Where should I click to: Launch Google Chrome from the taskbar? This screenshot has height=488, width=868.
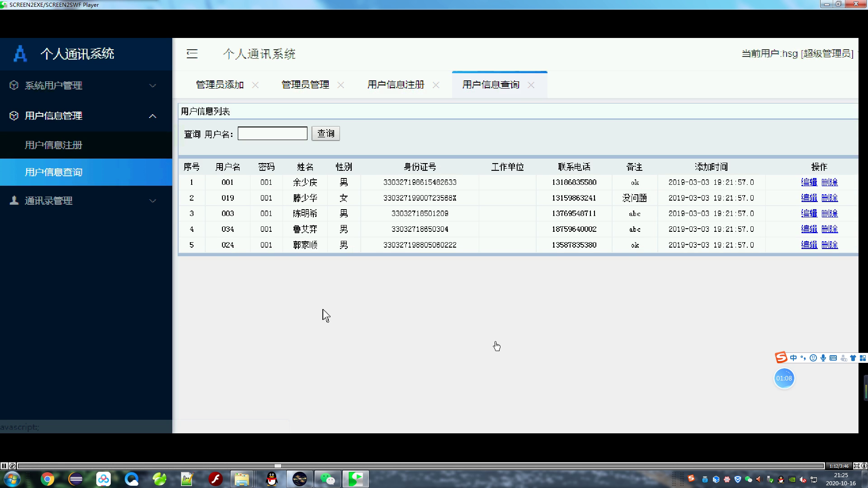(x=47, y=479)
